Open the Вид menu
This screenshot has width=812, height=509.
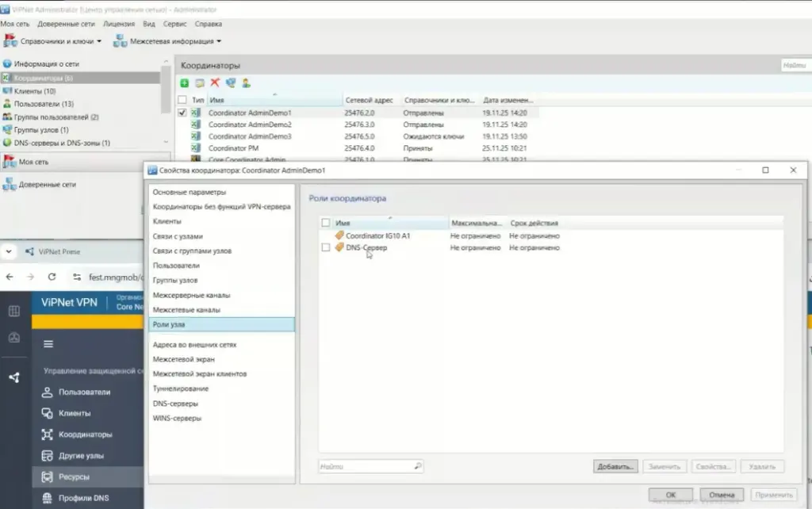tap(148, 24)
